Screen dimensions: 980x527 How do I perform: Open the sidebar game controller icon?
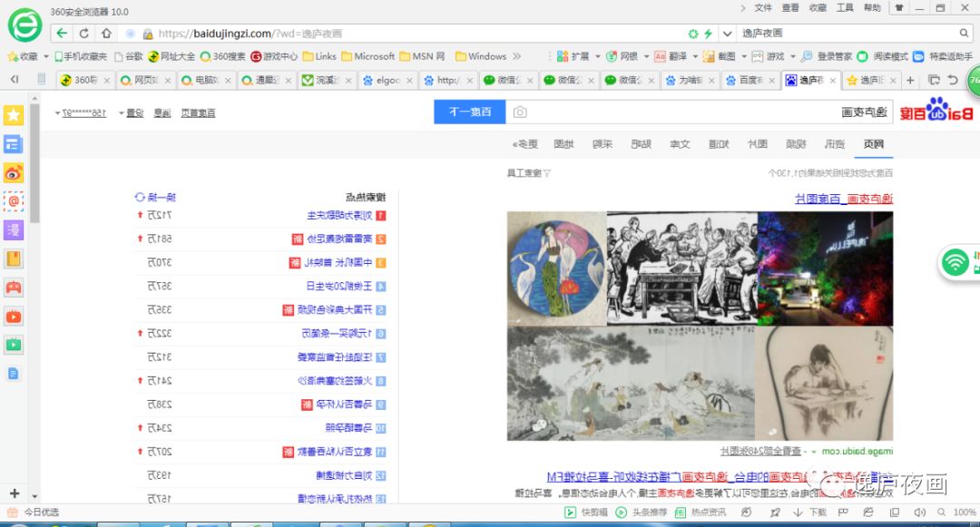[13, 288]
